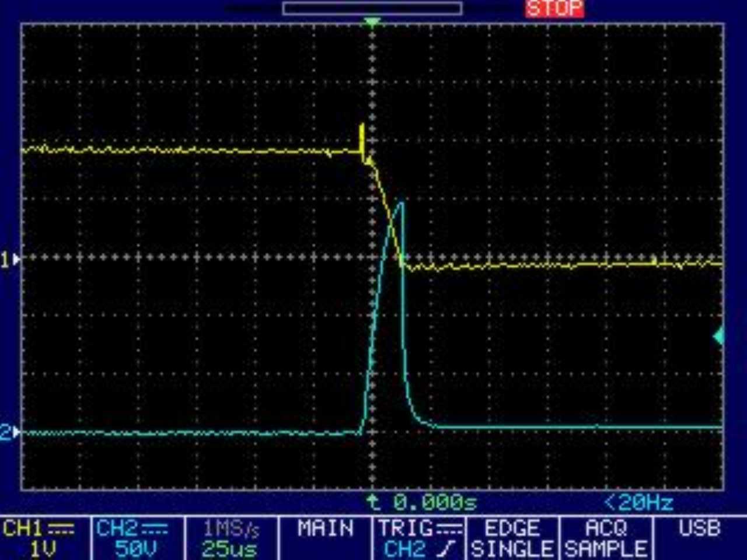Click the trigger DC coupling symbol beside TRIG
This screenshot has width=747, height=560.
pyautogui.click(x=451, y=529)
